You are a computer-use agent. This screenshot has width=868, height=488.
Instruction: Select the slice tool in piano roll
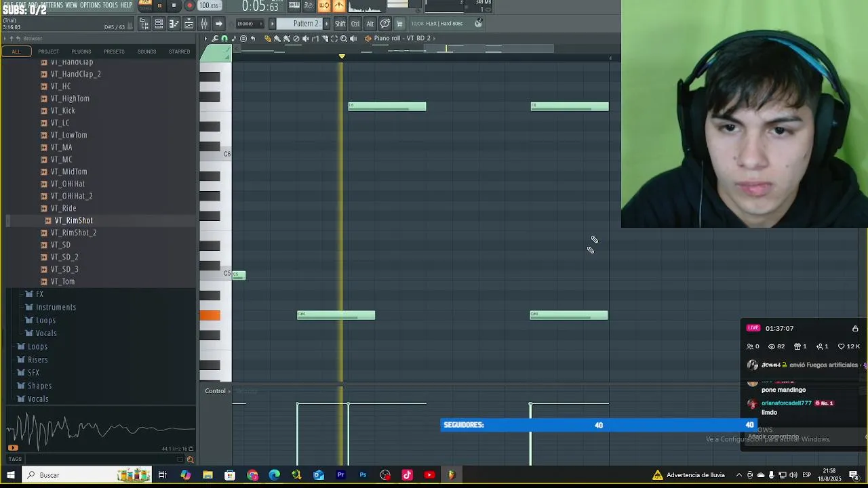325,39
